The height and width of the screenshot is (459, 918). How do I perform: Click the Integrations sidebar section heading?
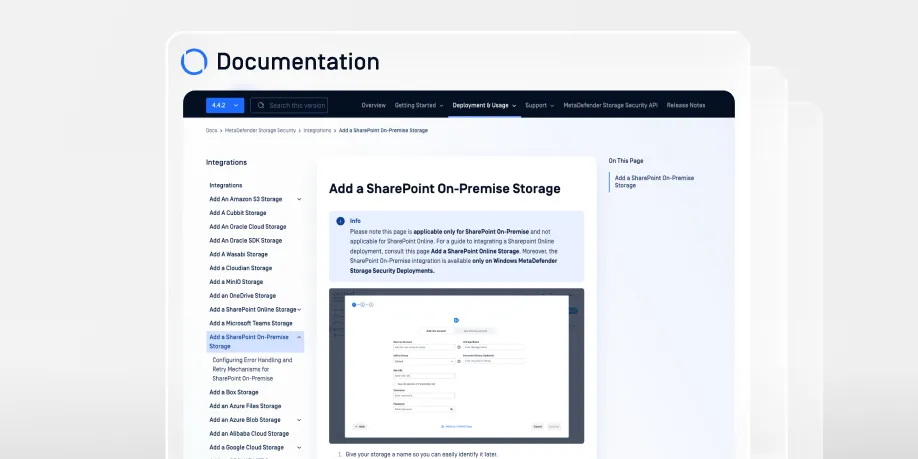(226, 163)
